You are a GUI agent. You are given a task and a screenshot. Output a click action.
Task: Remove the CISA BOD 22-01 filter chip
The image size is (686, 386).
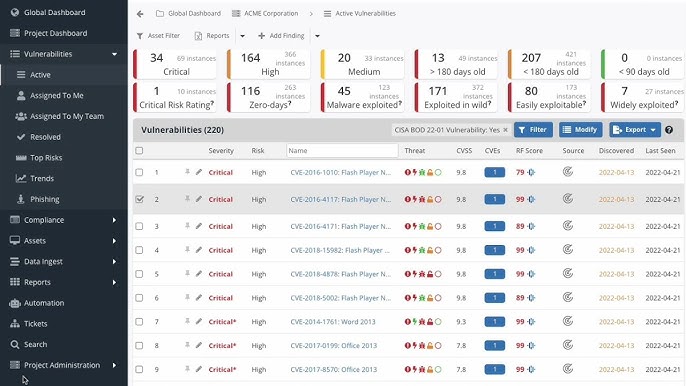click(x=505, y=130)
